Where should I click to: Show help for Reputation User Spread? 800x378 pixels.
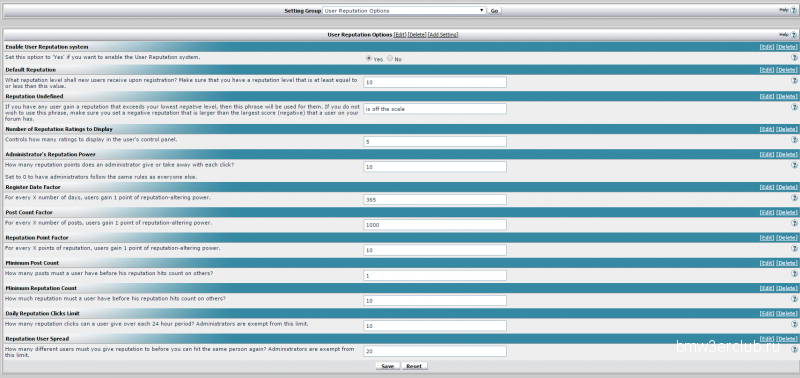[x=794, y=349]
